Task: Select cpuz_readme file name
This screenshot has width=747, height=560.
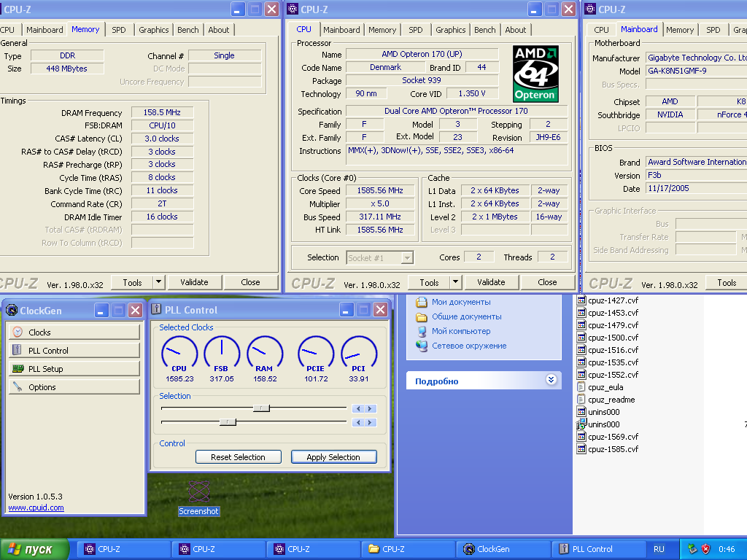Action: (x=611, y=400)
